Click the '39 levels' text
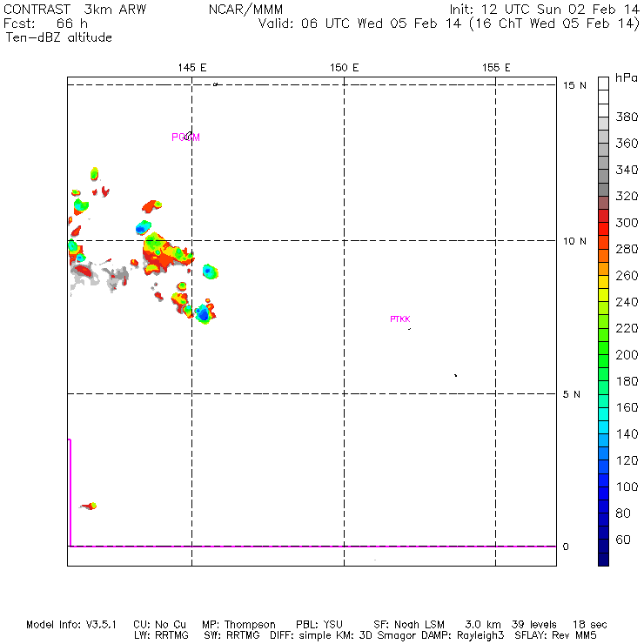This screenshot has height=644, width=644. pyautogui.click(x=534, y=625)
